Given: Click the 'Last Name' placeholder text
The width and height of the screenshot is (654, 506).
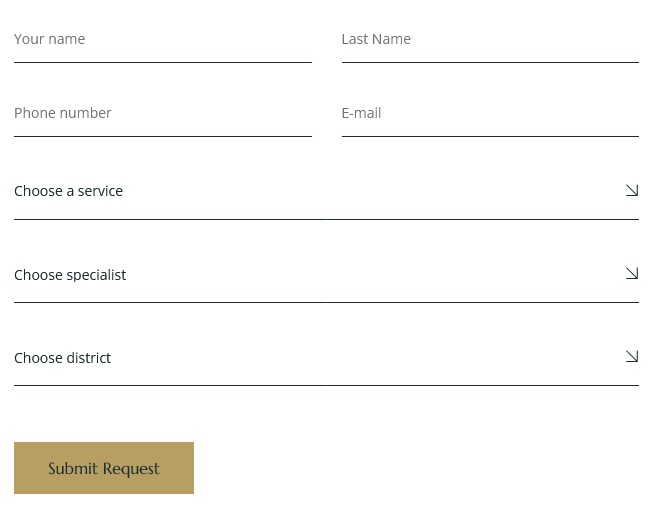Looking at the screenshot, I should click(x=376, y=39).
